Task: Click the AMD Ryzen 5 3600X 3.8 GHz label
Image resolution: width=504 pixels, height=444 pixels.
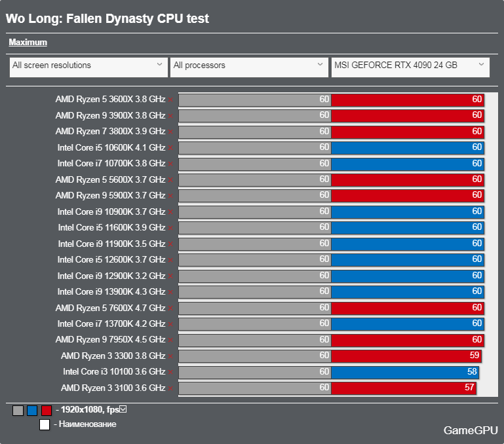Action: 110,100
